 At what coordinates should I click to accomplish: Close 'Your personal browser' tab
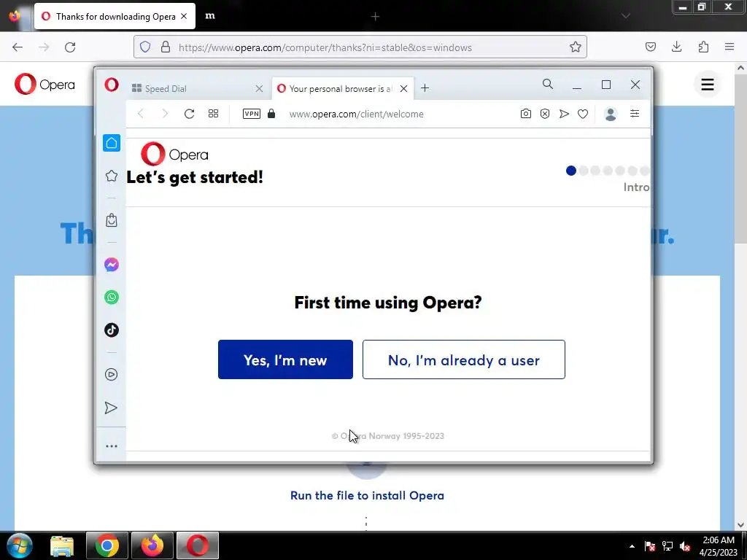[403, 88]
